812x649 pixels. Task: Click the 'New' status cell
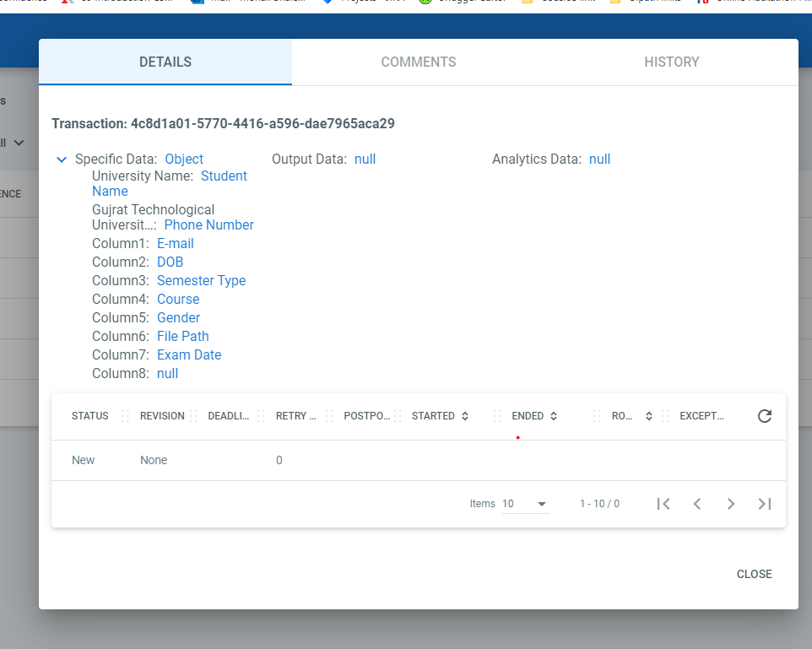click(83, 460)
